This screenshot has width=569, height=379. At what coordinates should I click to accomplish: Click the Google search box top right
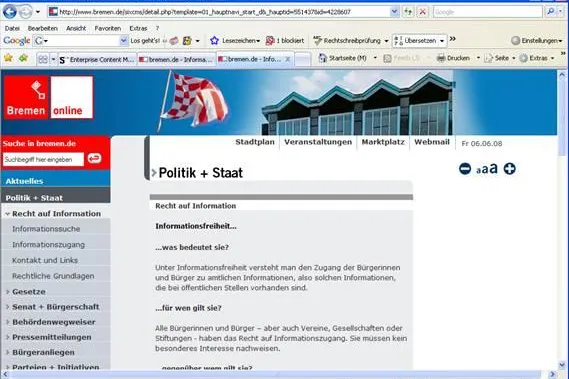(x=487, y=12)
